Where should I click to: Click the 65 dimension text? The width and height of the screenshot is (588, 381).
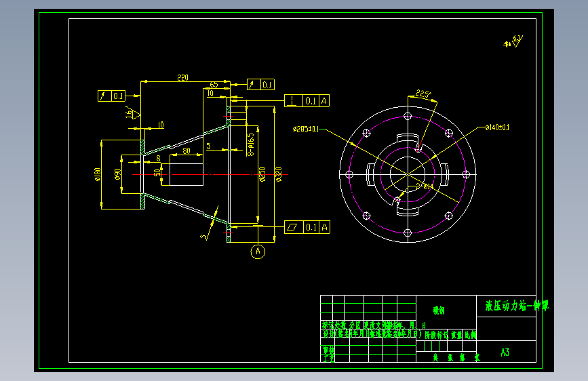coord(214,85)
